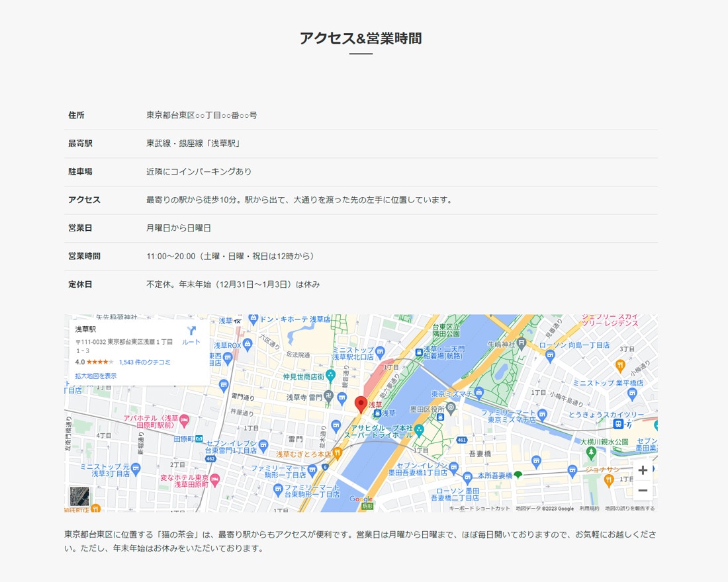Click the Google logo on the map
The image size is (728, 582).
pyautogui.click(x=361, y=499)
